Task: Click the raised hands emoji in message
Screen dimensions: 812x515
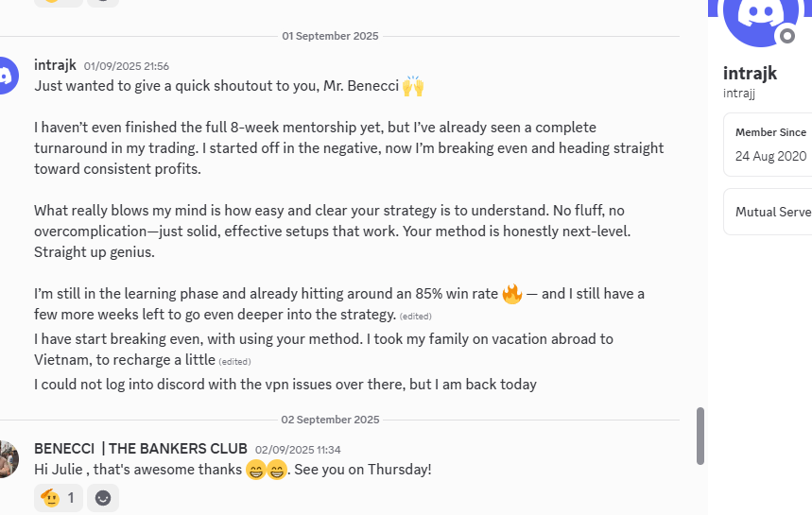Action: (413, 86)
